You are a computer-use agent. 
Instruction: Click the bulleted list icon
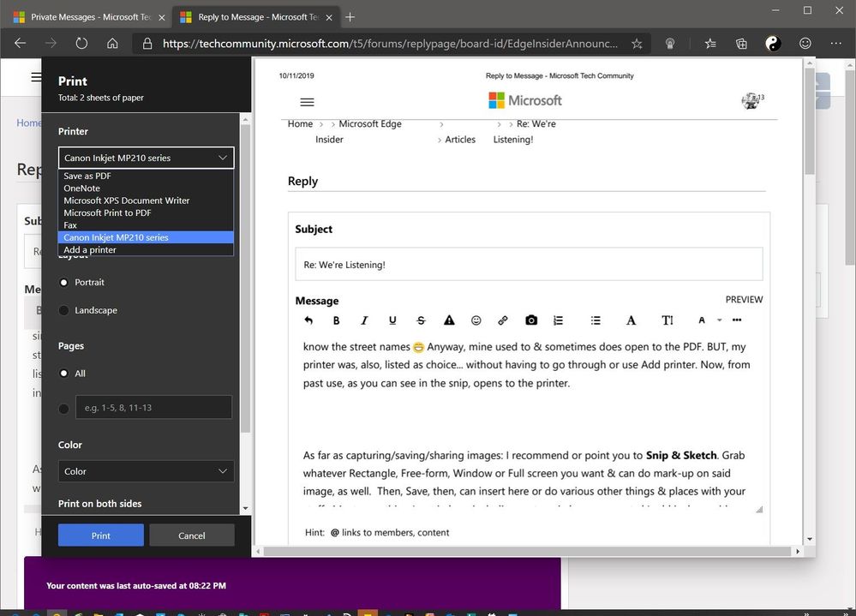click(x=596, y=320)
